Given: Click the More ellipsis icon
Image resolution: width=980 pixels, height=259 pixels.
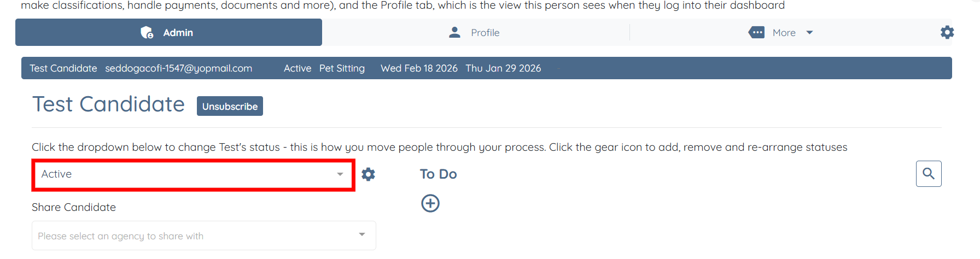Looking at the screenshot, I should coord(756,33).
